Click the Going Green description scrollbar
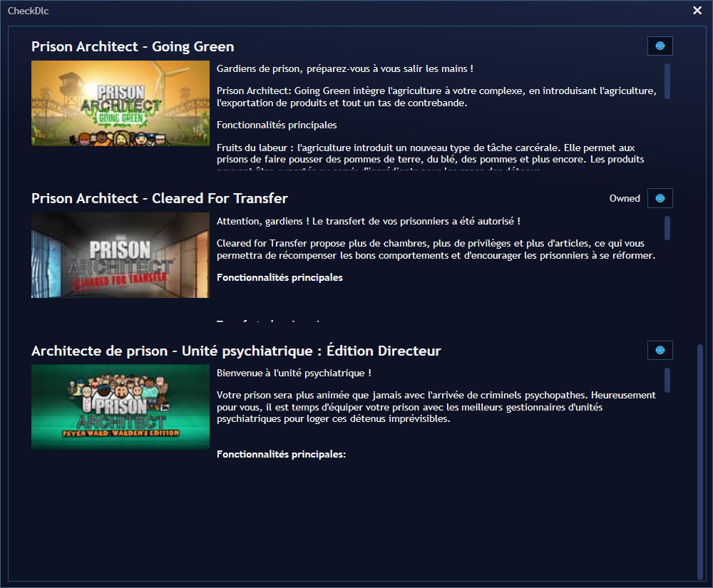Image resolution: width=713 pixels, height=588 pixels. pyautogui.click(x=667, y=81)
